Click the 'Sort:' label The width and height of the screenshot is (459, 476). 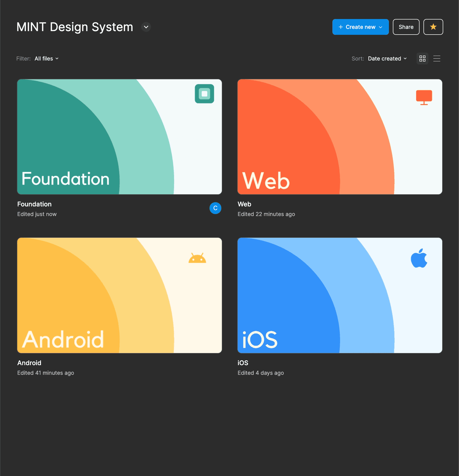tap(358, 59)
